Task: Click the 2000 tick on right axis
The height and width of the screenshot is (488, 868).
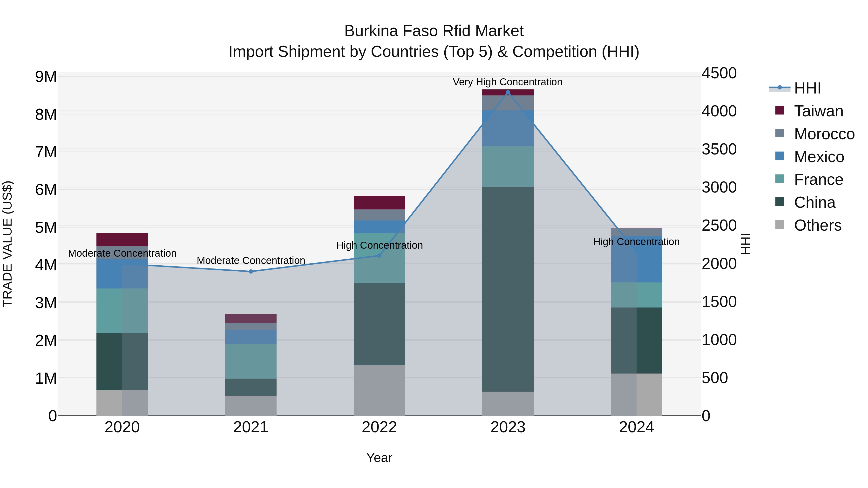Action: [x=719, y=263]
